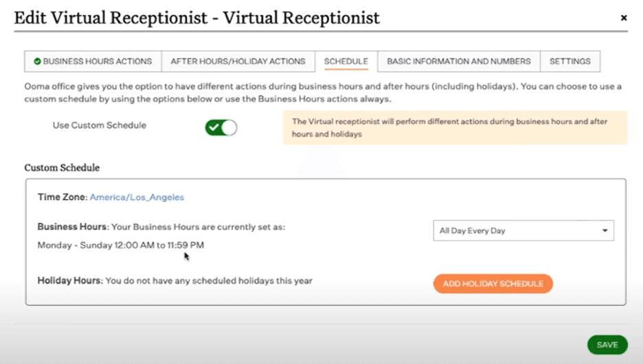Open the Settings tab
Viewport: 643px width, 364px height.
[569, 61]
